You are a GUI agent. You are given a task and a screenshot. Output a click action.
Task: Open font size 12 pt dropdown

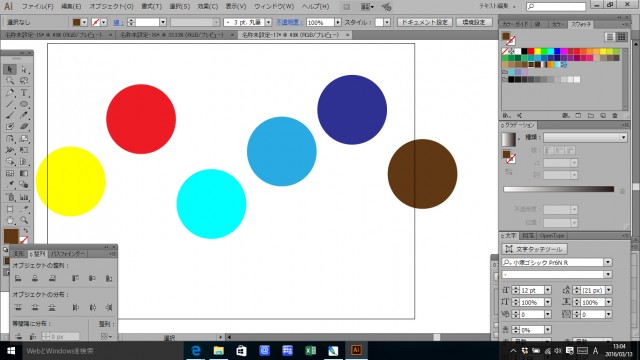click(x=548, y=290)
